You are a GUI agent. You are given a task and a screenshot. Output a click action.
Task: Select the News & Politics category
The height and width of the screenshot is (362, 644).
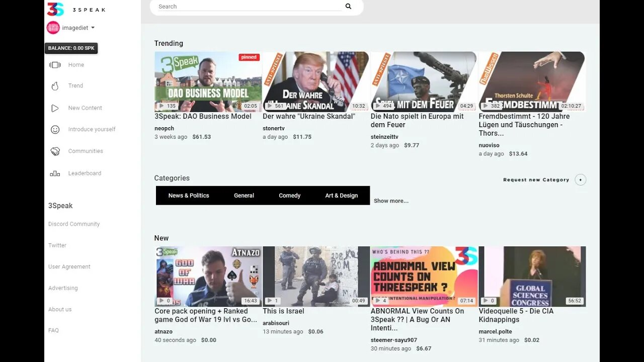click(189, 196)
